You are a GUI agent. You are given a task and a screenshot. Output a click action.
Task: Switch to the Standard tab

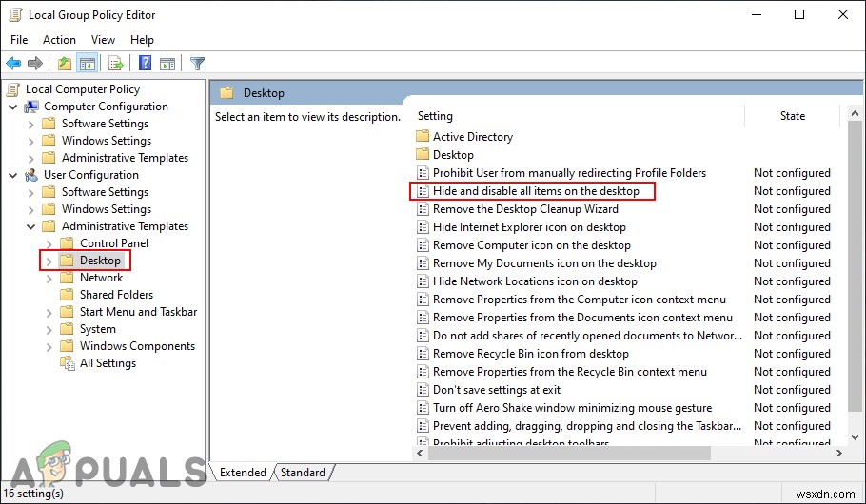(303, 473)
